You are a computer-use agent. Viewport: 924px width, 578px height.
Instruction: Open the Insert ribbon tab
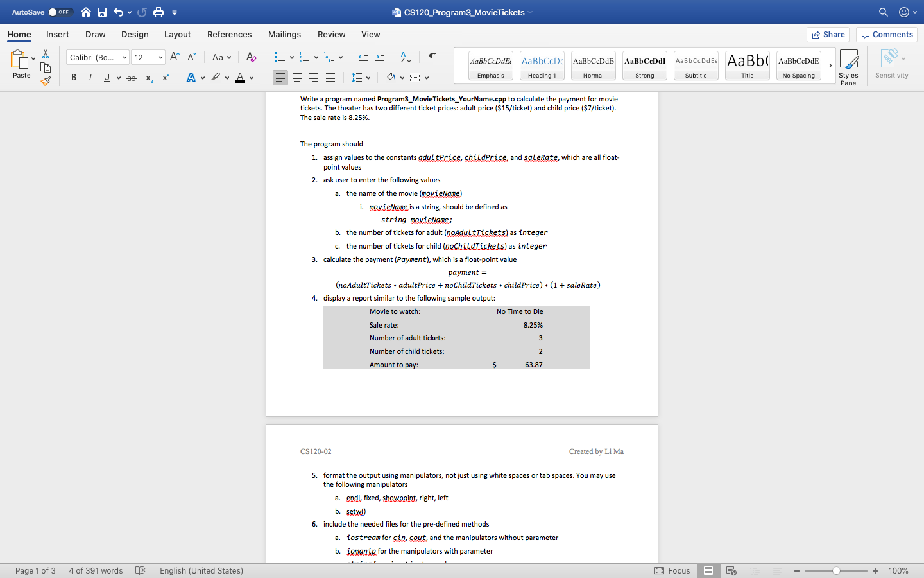[57, 35]
